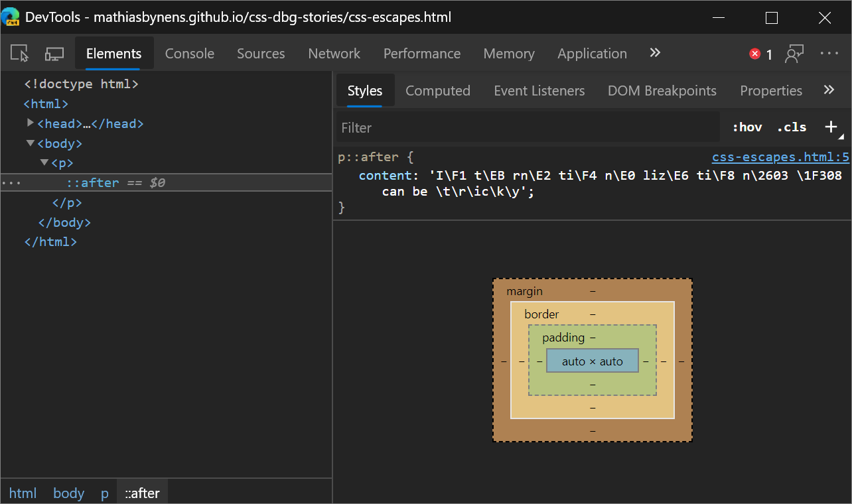
Task: Show more main DevTools tabs chevron
Action: point(655,53)
